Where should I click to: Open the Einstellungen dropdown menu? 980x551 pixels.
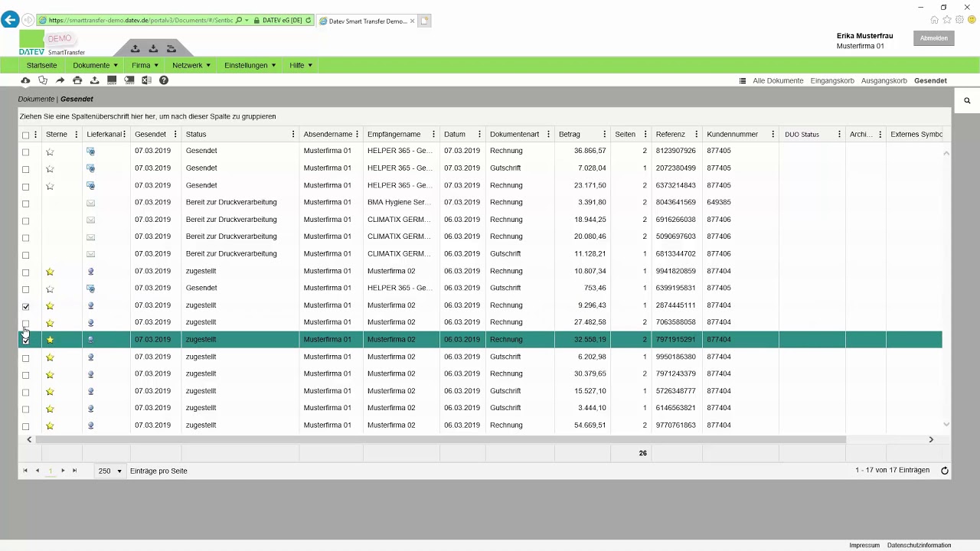(x=250, y=66)
